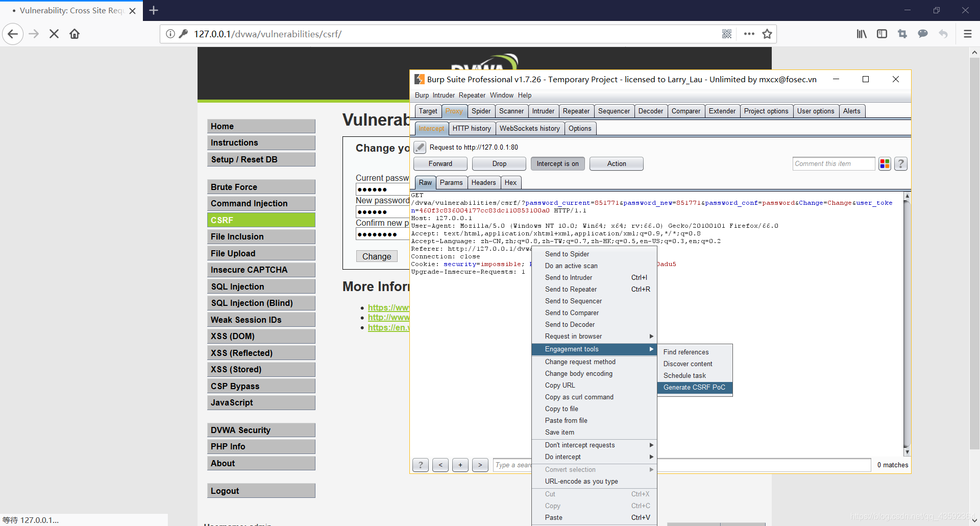
Task: Click the chat bubble toolbar icon
Action: point(923,34)
